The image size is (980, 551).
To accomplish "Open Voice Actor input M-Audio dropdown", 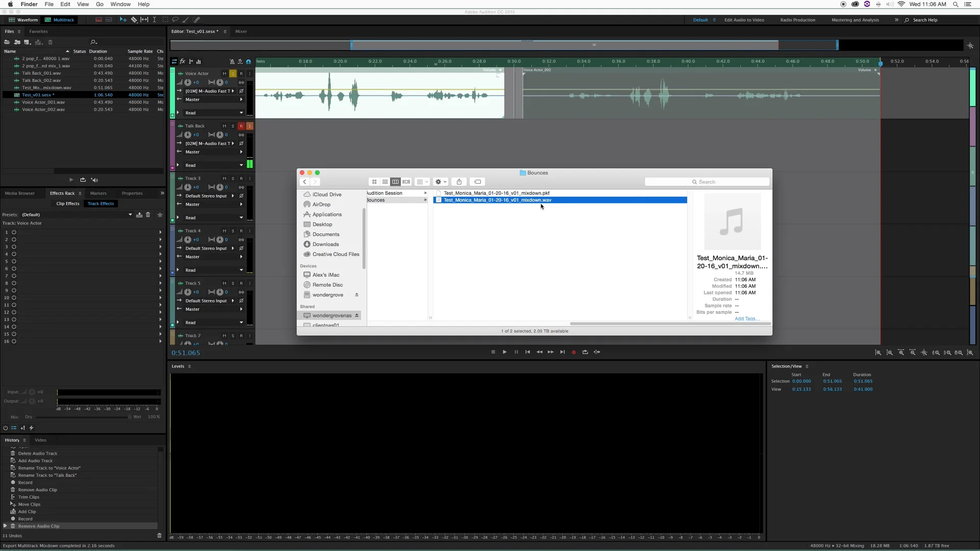I will [x=210, y=91].
